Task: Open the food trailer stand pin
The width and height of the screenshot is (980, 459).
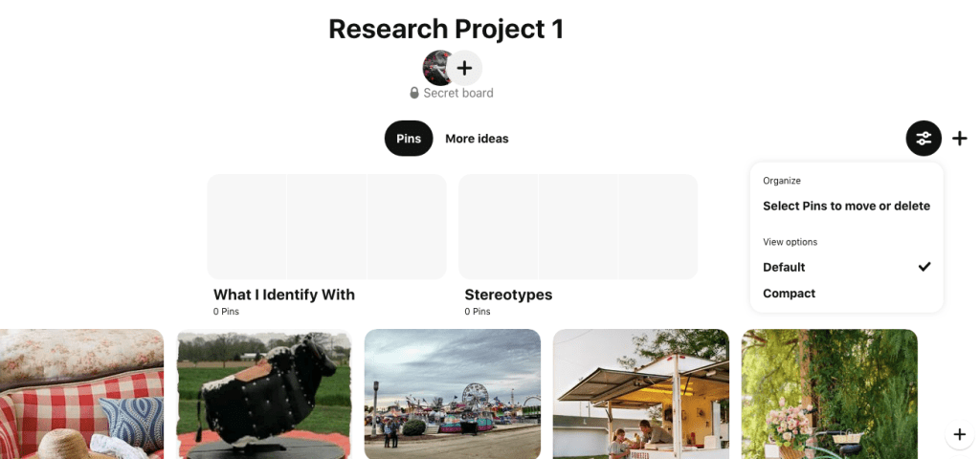Action: point(640,394)
